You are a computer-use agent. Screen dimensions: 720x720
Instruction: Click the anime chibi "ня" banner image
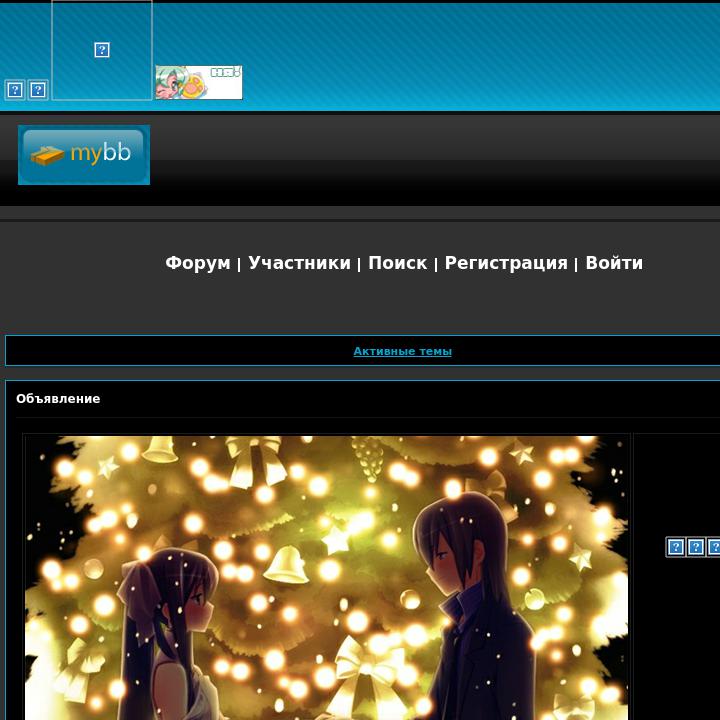click(x=199, y=83)
